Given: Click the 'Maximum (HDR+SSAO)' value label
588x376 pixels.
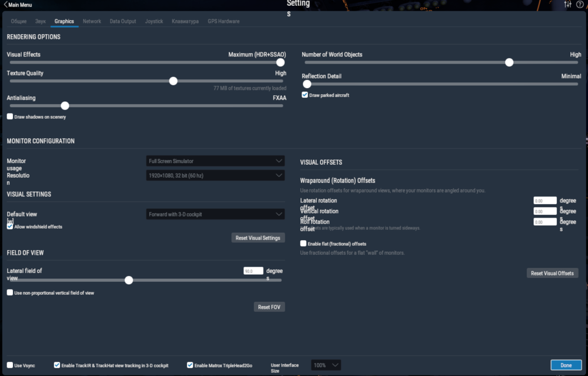Looking at the screenshot, I should click(x=258, y=54).
